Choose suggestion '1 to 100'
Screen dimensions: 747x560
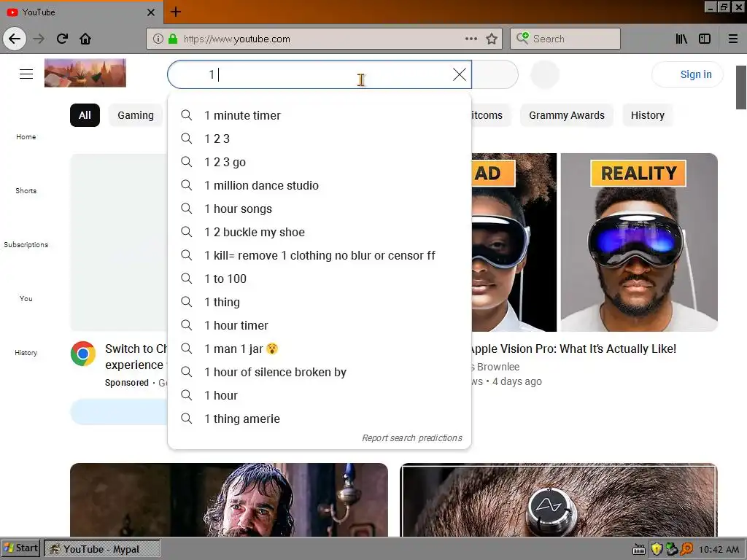[320, 279]
